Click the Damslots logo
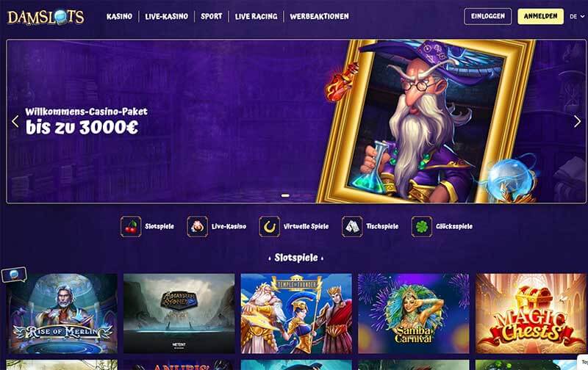588x370 pixels. (x=46, y=17)
